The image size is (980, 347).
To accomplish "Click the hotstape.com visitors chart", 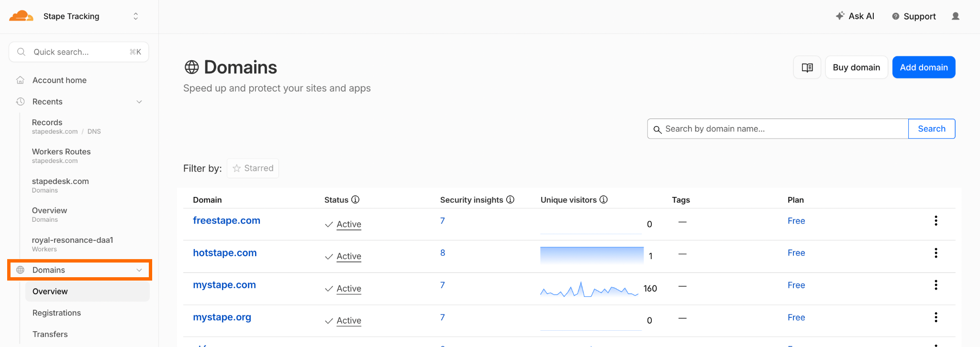I will click(x=592, y=256).
